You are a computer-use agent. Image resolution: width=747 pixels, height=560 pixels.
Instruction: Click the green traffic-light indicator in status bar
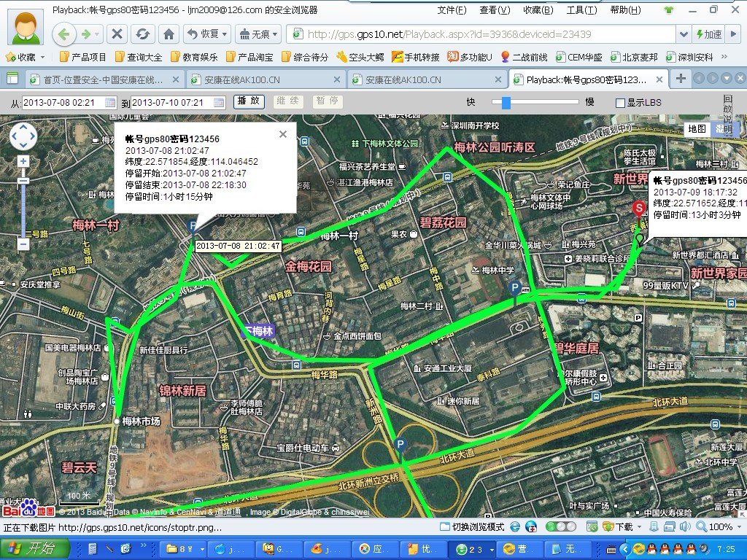pyautogui.click(x=561, y=526)
